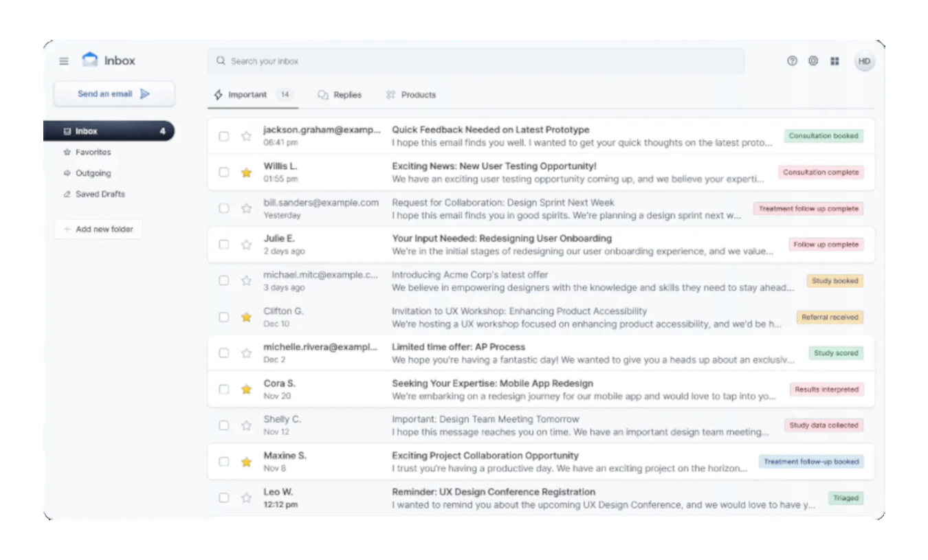Unstar the Maxine S. email
This screenshot has height=560, width=928.
click(x=246, y=462)
